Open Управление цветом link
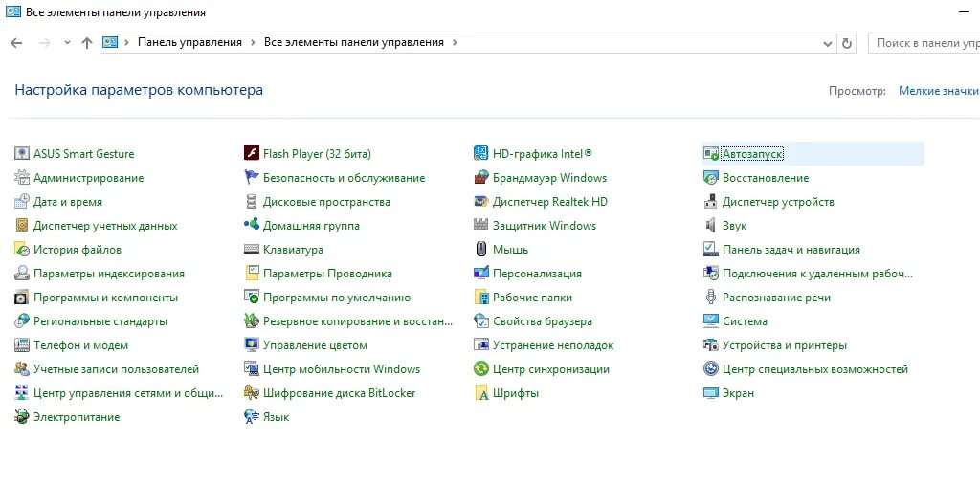The width and height of the screenshot is (980, 486). pyautogui.click(x=315, y=345)
